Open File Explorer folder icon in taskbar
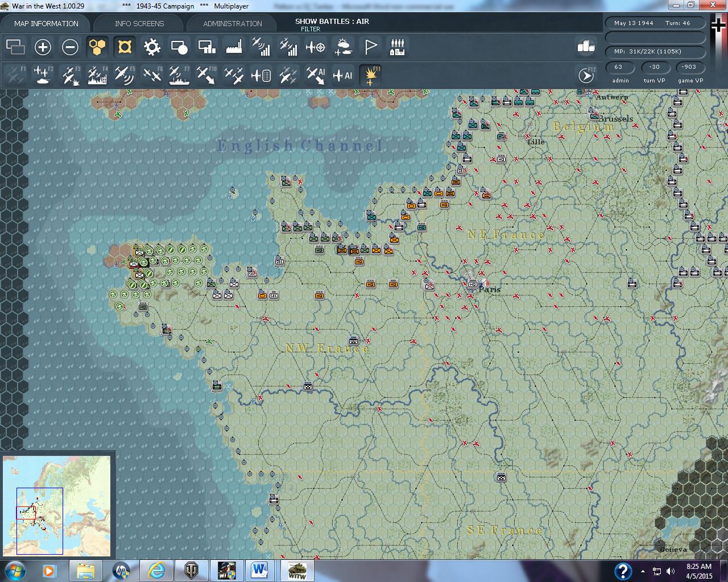728x582 pixels. 86,571
